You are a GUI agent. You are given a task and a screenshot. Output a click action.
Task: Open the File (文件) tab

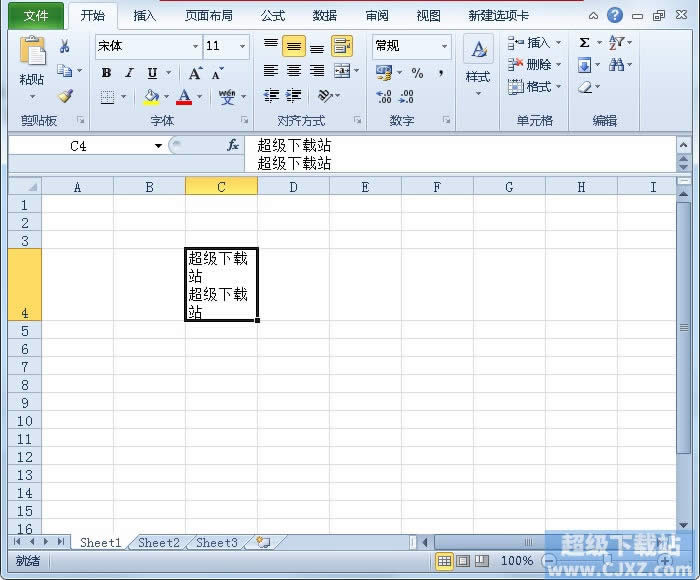pyautogui.click(x=36, y=16)
